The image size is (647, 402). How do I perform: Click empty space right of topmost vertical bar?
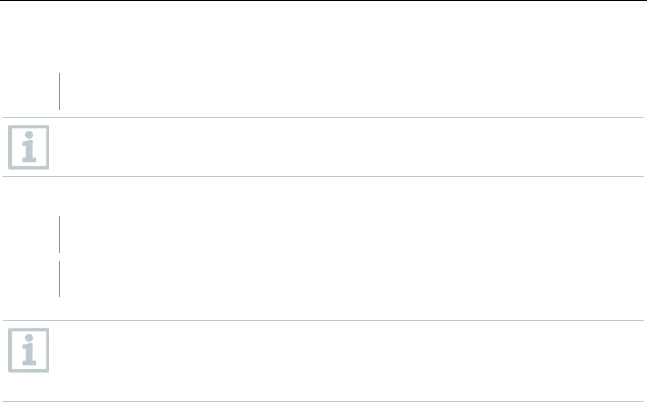[x=340, y=90]
